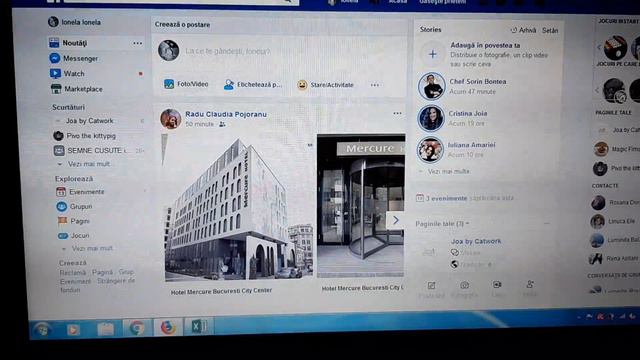Go to next photo carousel arrow
This screenshot has height=360, width=640.
[x=396, y=220]
